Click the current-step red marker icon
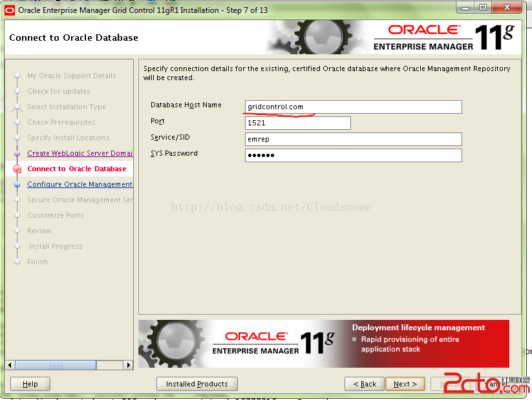Screen dimensions: 532x400 click(17, 169)
